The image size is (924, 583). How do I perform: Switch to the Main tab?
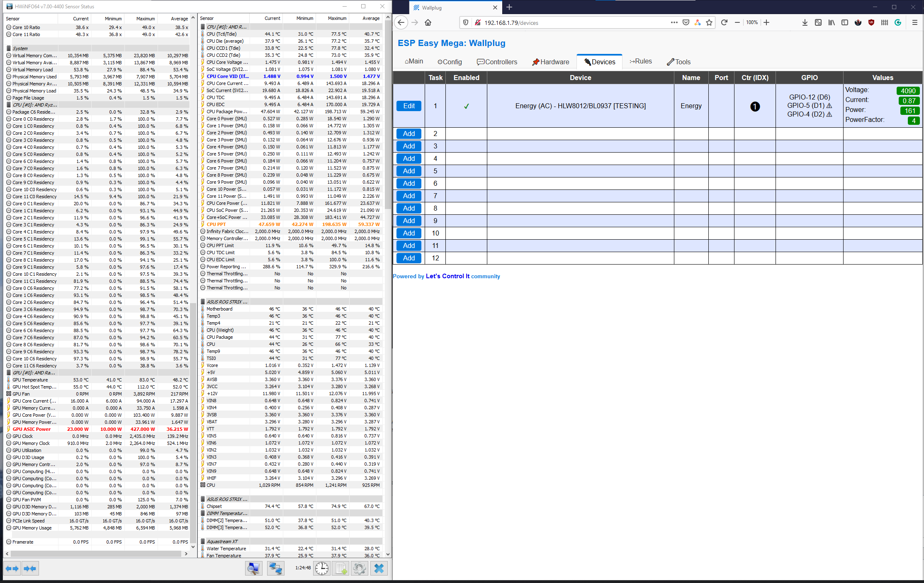point(414,61)
